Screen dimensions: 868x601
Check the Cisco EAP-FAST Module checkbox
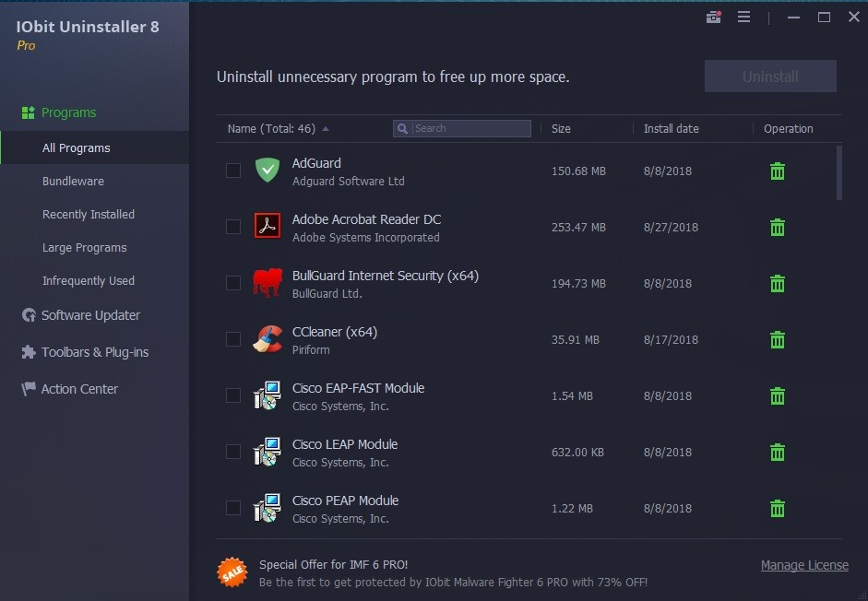point(233,395)
